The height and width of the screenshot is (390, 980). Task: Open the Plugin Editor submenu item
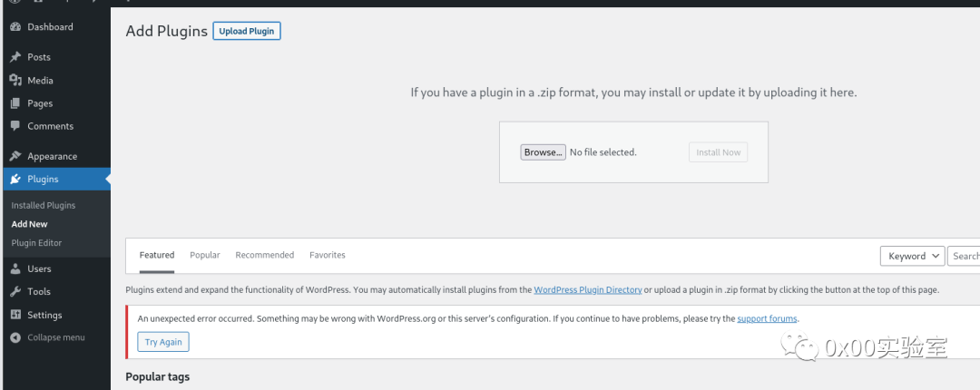click(x=36, y=242)
